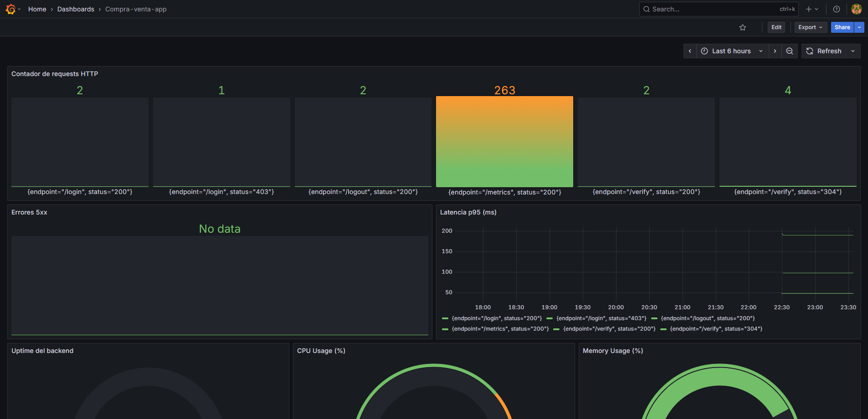The height and width of the screenshot is (419, 868).
Task: Shift time range forward arrow
Action: pyautogui.click(x=775, y=51)
